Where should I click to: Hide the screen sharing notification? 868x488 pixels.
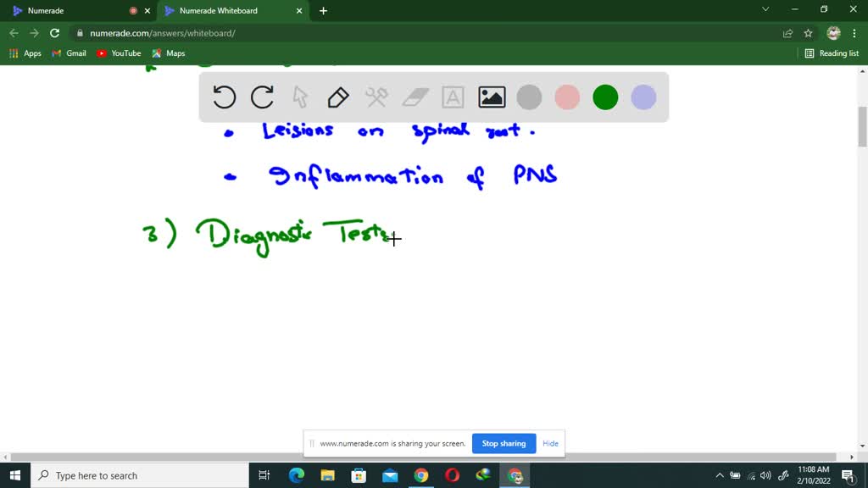550,443
